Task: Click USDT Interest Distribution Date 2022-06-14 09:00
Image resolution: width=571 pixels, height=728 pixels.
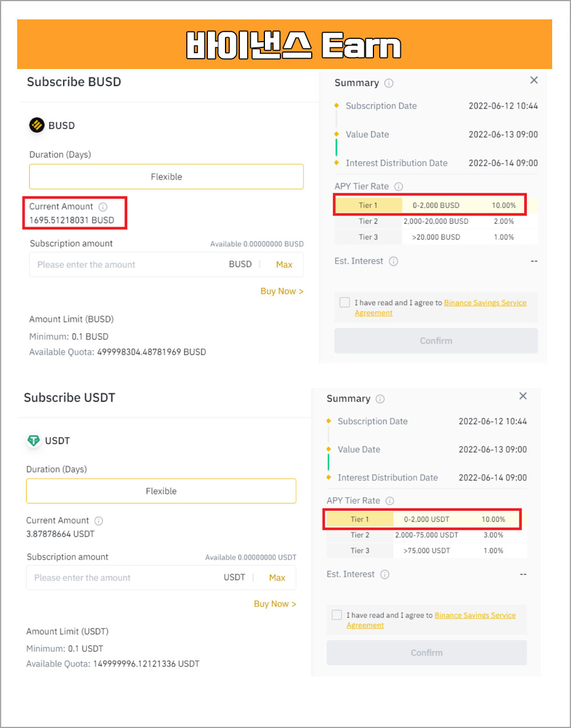Action: (427, 478)
